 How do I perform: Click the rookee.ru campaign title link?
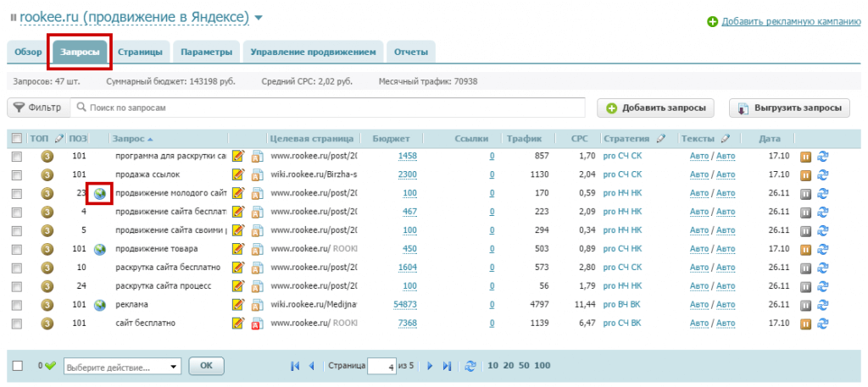[135, 18]
